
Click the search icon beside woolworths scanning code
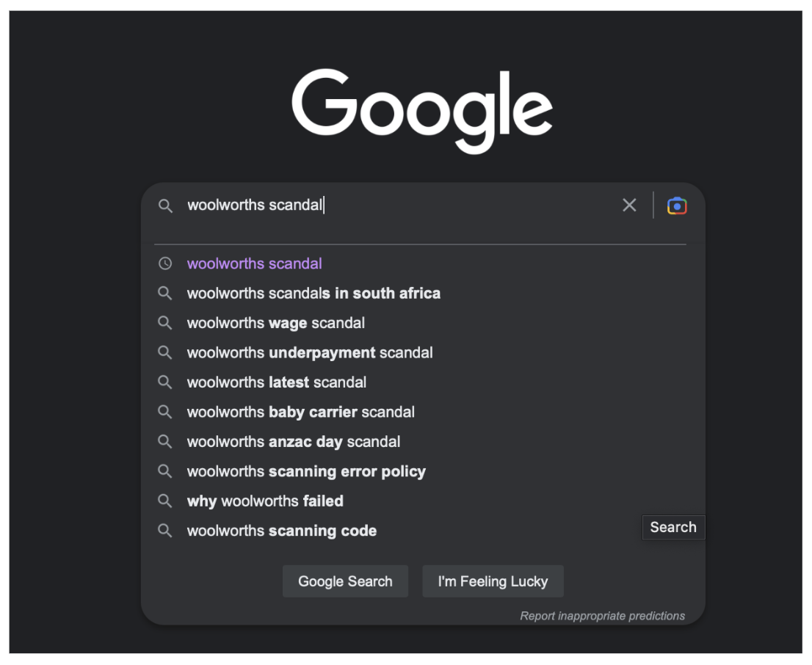(164, 530)
